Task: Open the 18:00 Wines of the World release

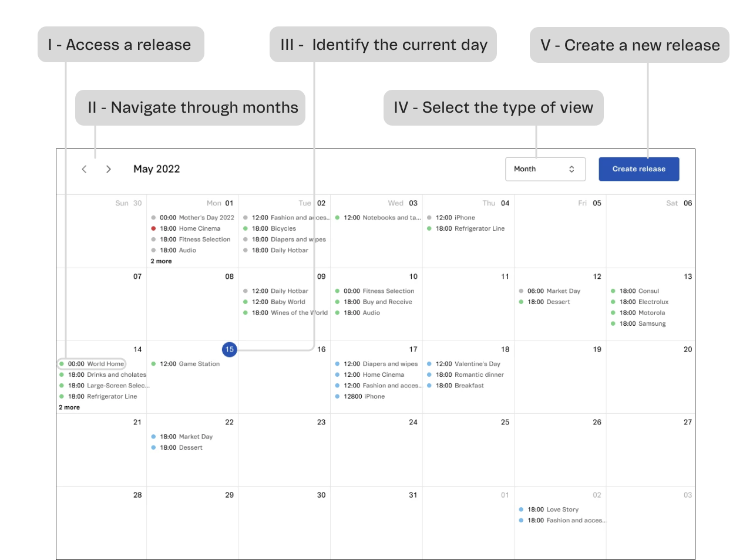Action: point(289,313)
